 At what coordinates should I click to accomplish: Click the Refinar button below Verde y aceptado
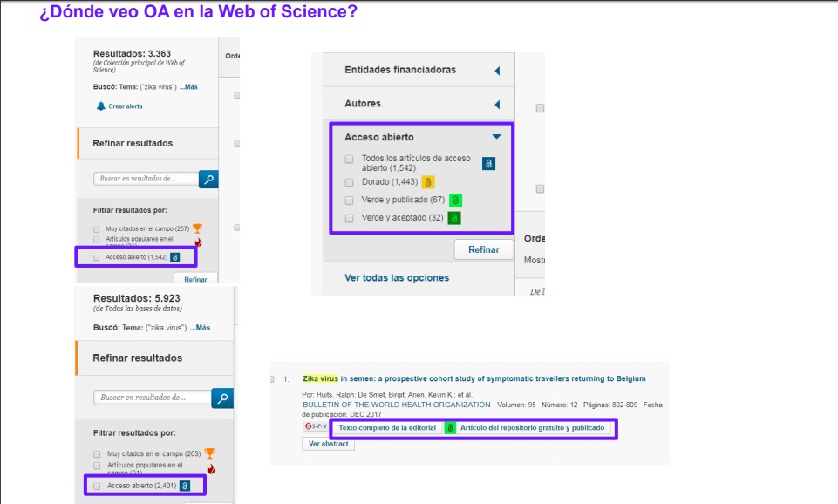click(x=484, y=249)
